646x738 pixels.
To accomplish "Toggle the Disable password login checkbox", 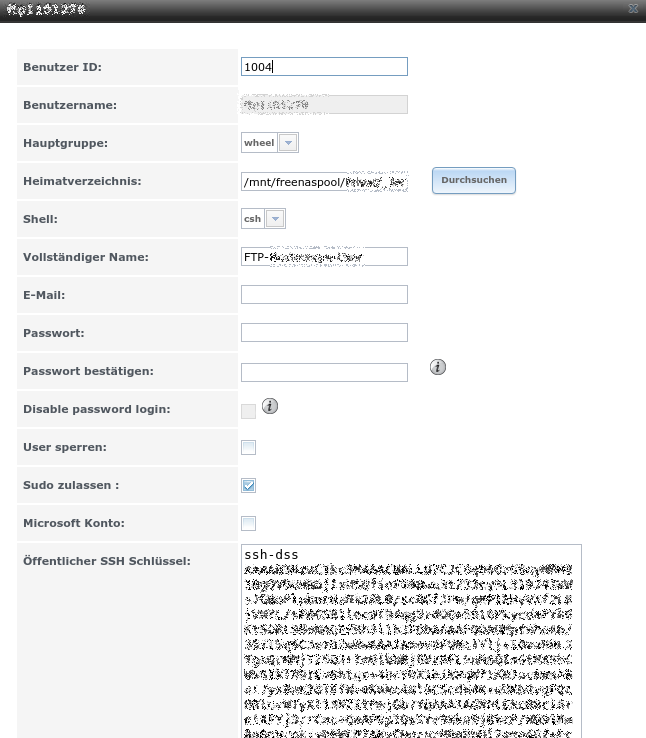I will (x=248, y=410).
